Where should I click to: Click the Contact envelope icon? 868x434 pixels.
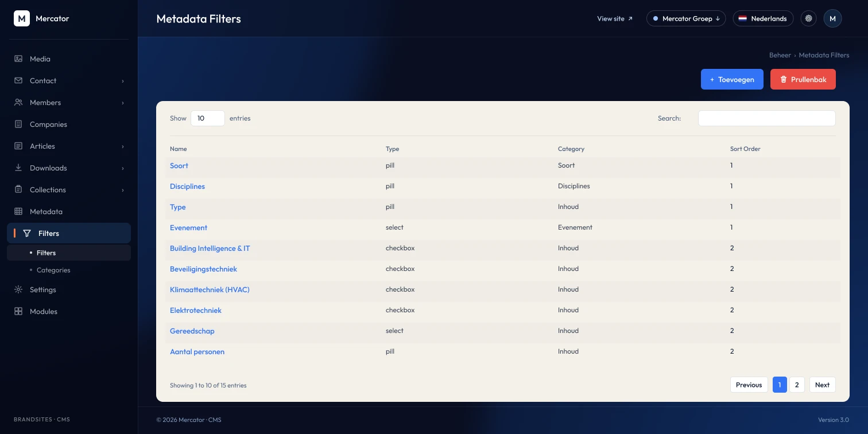18,80
